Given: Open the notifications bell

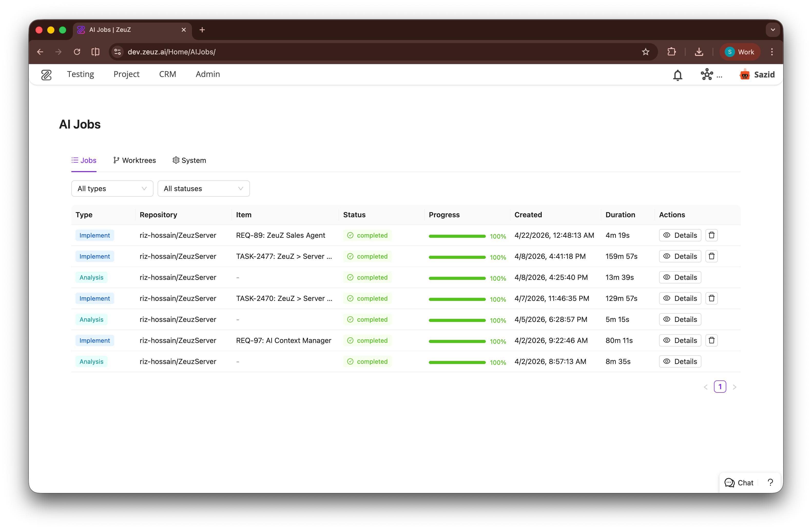Looking at the screenshot, I should tap(678, 75).
